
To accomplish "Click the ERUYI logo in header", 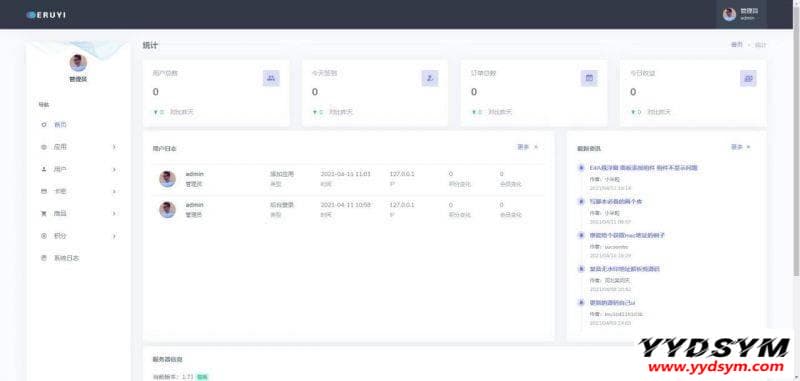I will 46,15.
